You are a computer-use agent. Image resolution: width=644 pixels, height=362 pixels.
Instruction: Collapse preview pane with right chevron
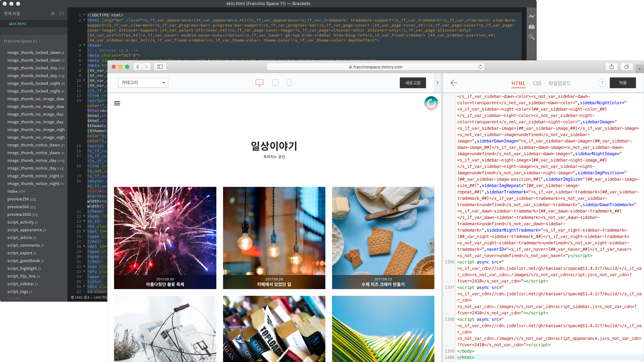438,83
